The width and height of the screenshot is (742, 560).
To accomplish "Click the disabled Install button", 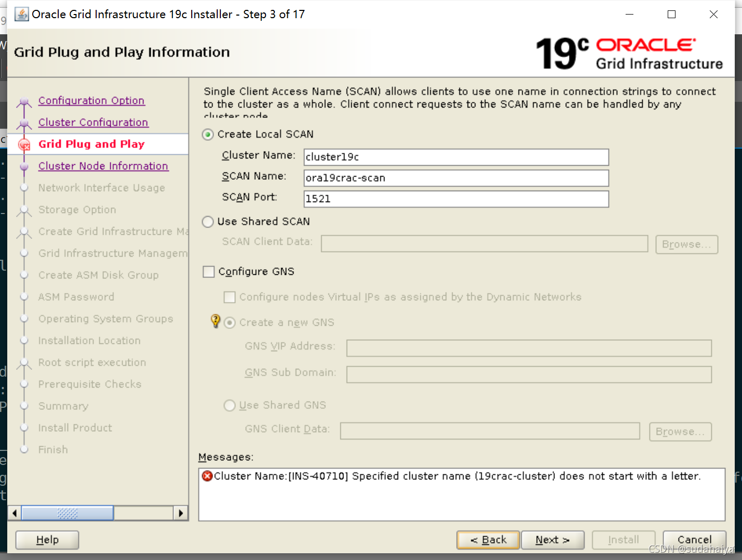I will point(624,540).
